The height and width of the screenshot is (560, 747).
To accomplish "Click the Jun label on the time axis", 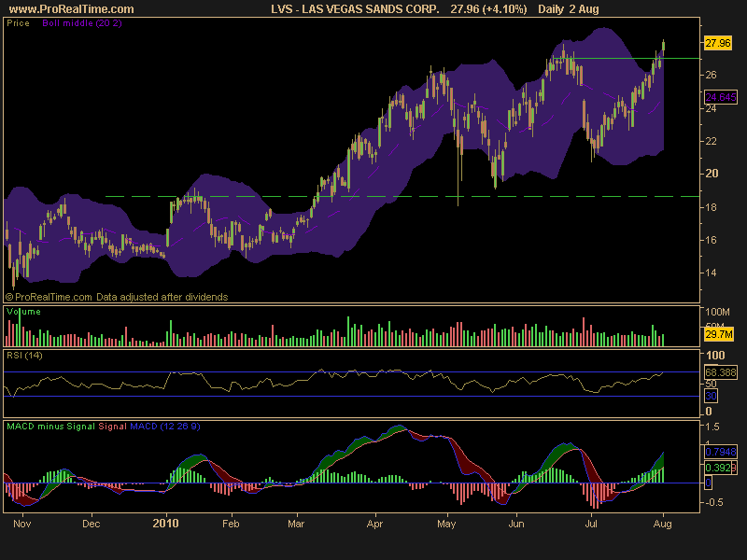I will click(516, 524).
